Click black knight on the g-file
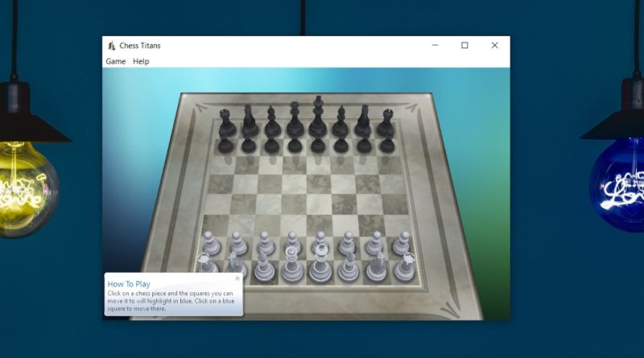 363,121
